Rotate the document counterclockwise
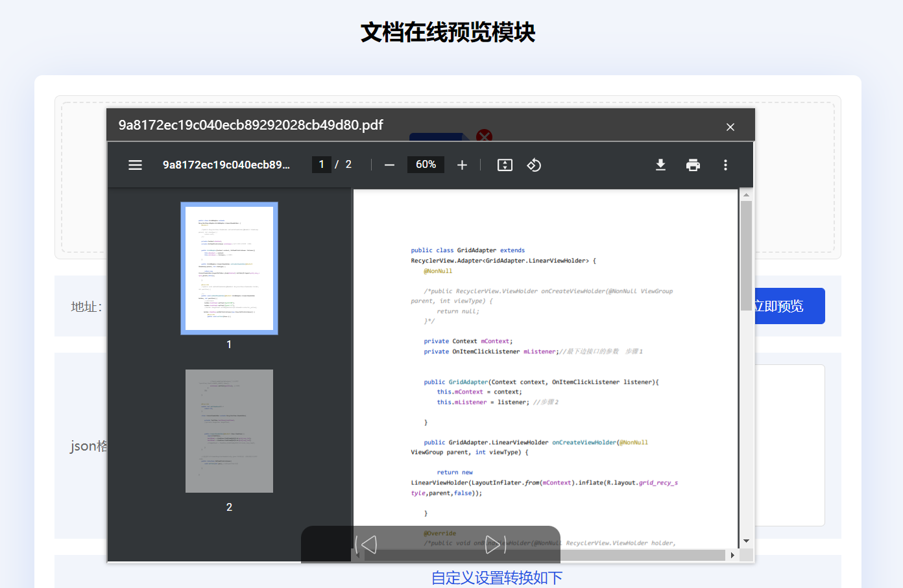The height and width of the screenshot is (588, 903). (534, 165)
